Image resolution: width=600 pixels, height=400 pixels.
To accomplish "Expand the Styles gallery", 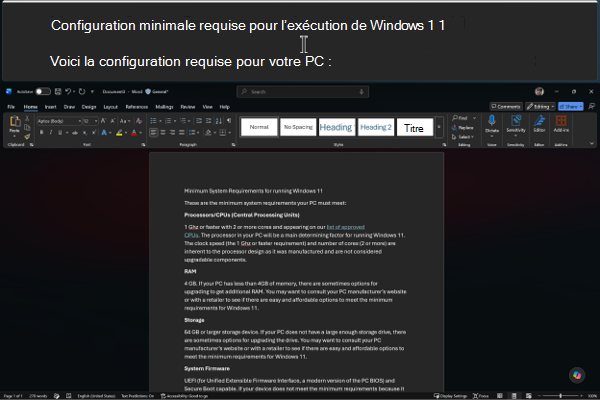I will coord(439,127).
